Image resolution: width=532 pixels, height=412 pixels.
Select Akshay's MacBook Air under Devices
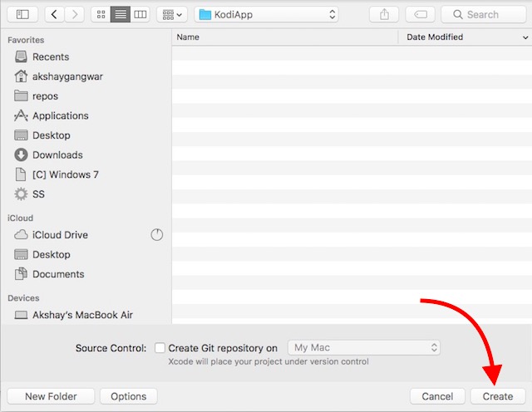[86, 315]
